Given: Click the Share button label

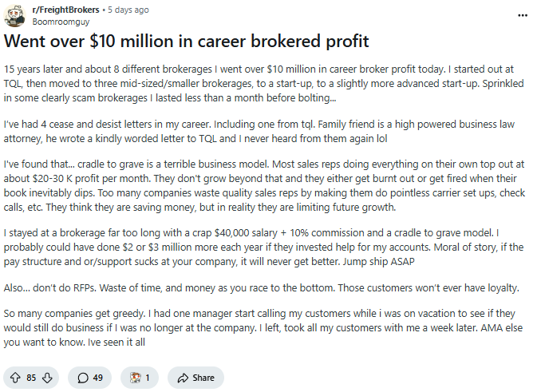Looking at the screenshot, I should pyautogui.click(x=203, y=378).
